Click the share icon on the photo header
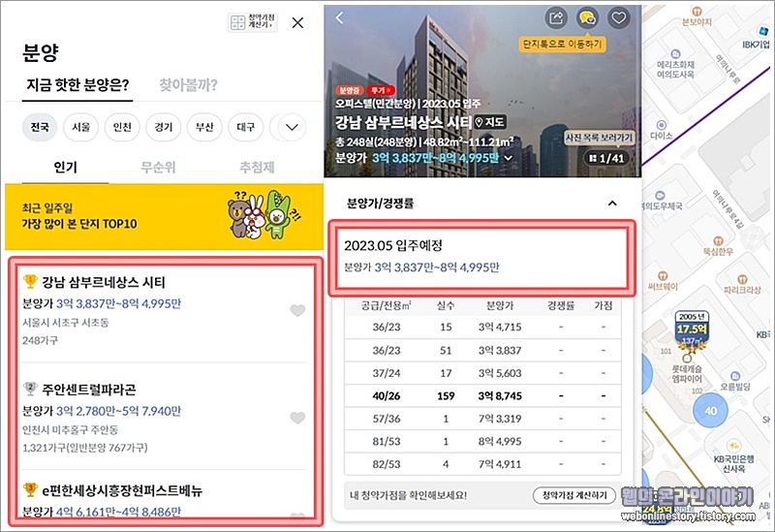The width and height of the screenshot is (775, 532). point(556,18)
